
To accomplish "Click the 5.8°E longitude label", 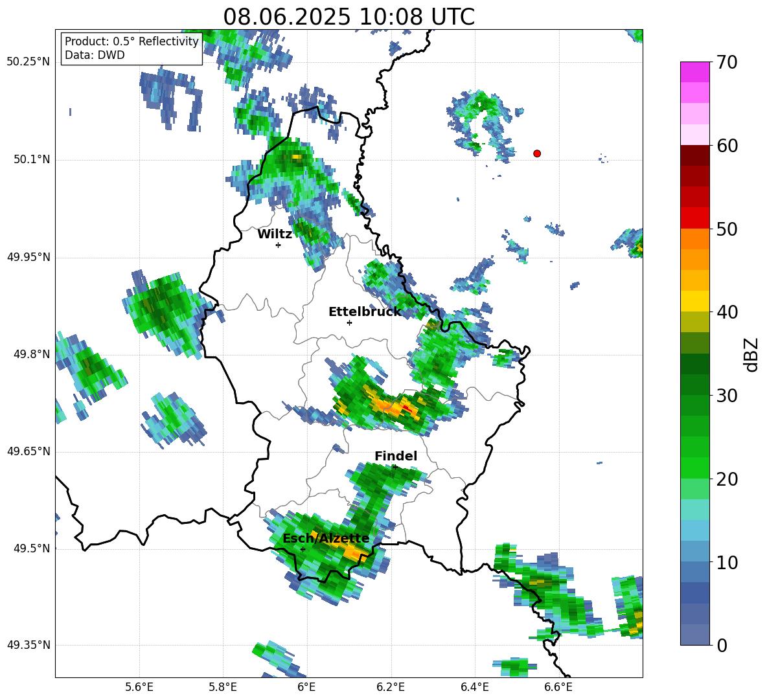I will pos(223,687).
